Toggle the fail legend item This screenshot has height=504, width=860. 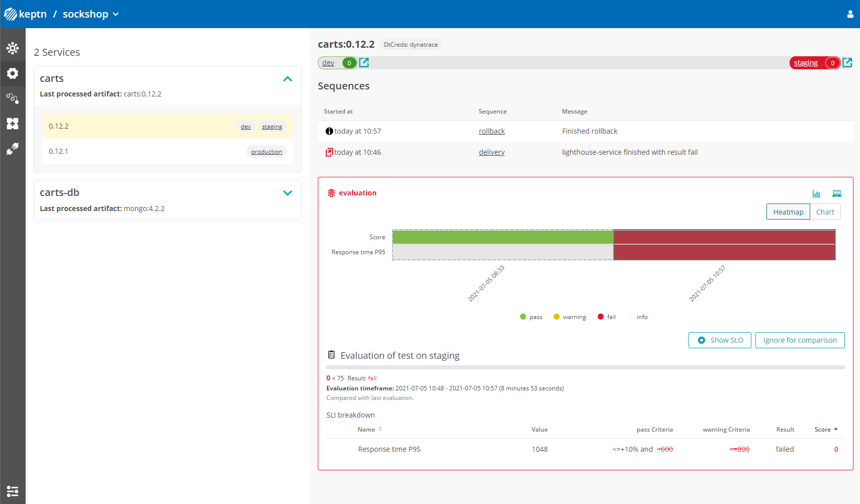pyautogui.click(x=607, y=317)
